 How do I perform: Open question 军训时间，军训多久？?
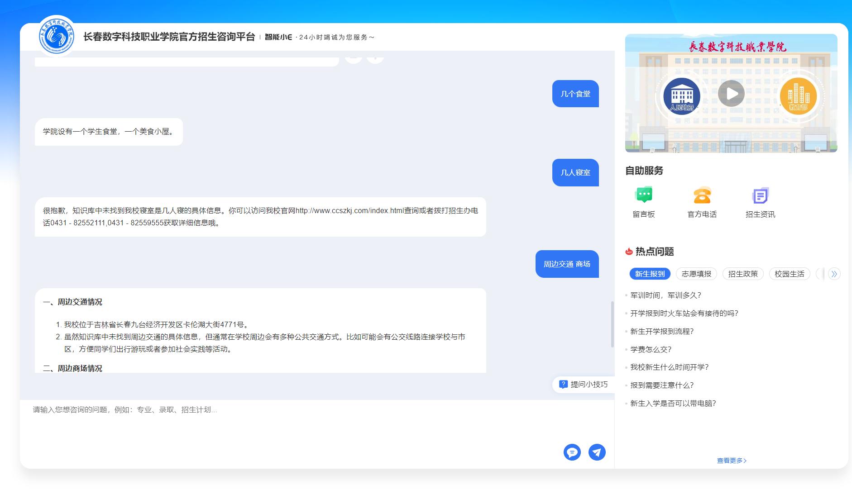point(665,295)
